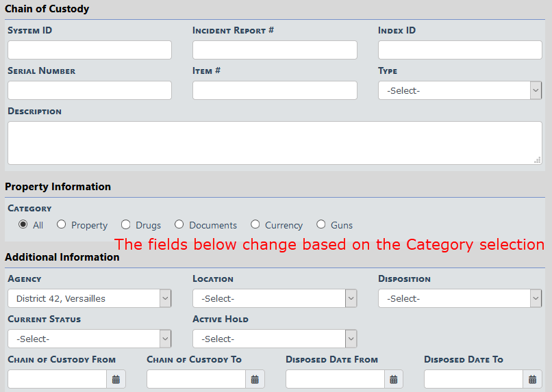Open the Disposed Date From calendar icon

coord(393,379)
